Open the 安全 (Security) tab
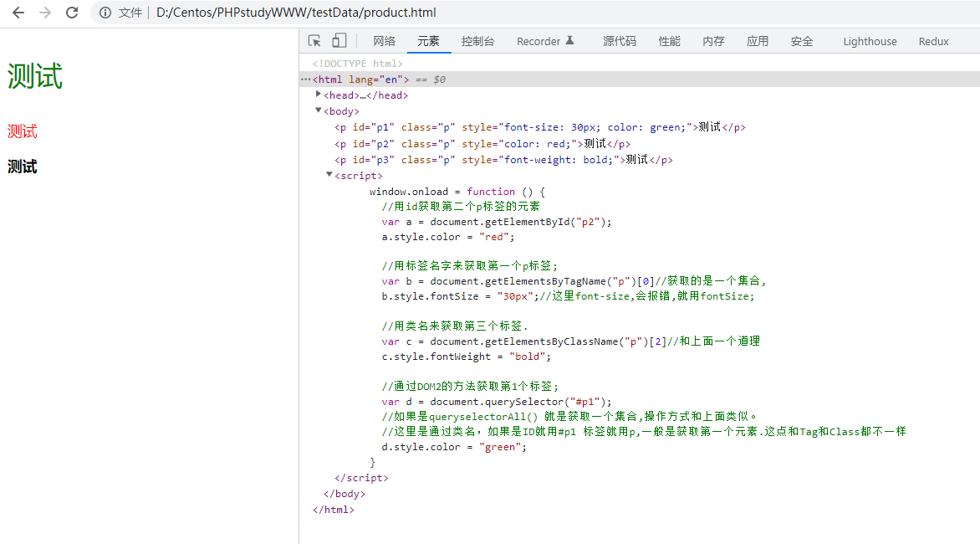 point(802,41)
